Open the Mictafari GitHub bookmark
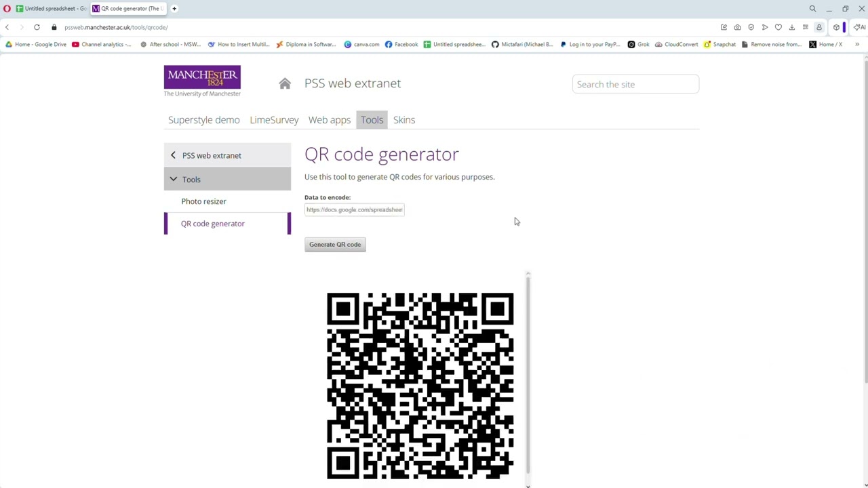 [522, 45]
